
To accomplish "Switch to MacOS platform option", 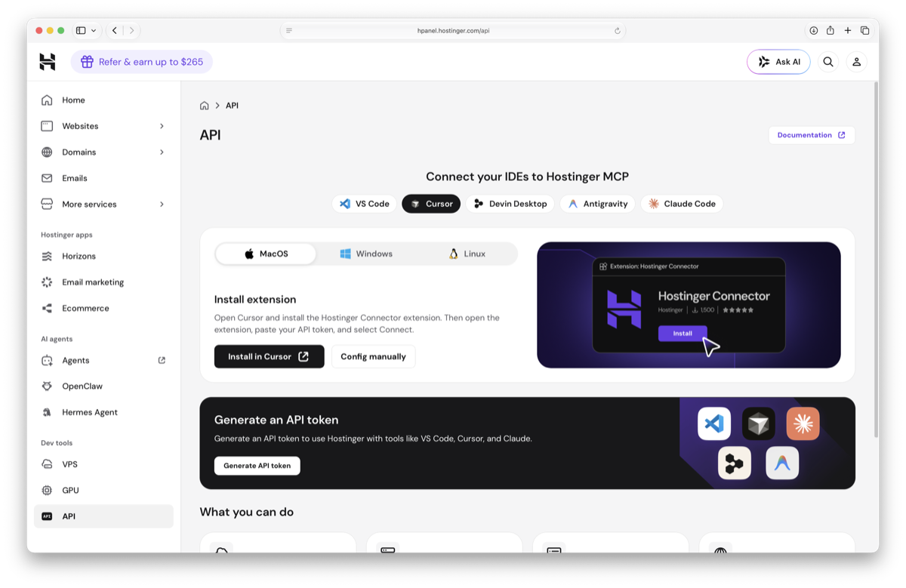I will coord(266,254).
